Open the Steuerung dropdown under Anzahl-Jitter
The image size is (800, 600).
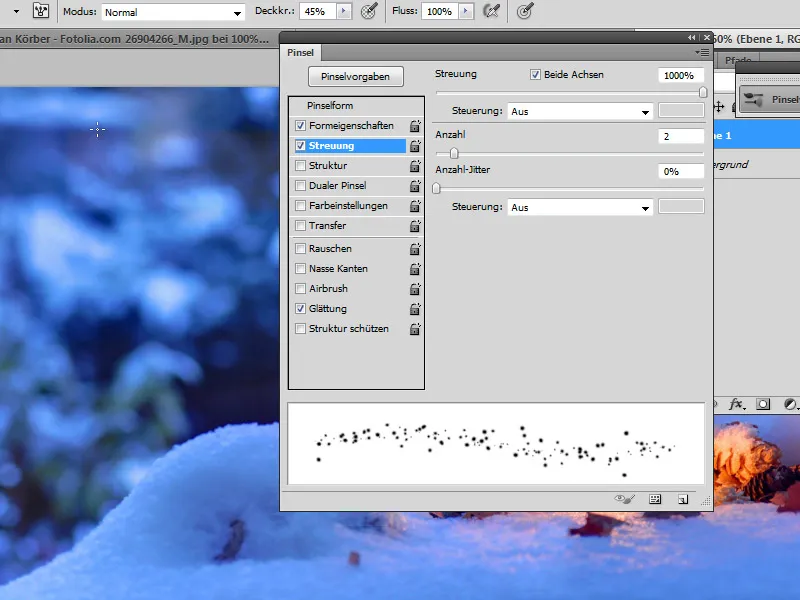pyautogui.click(x=580, y=207)
